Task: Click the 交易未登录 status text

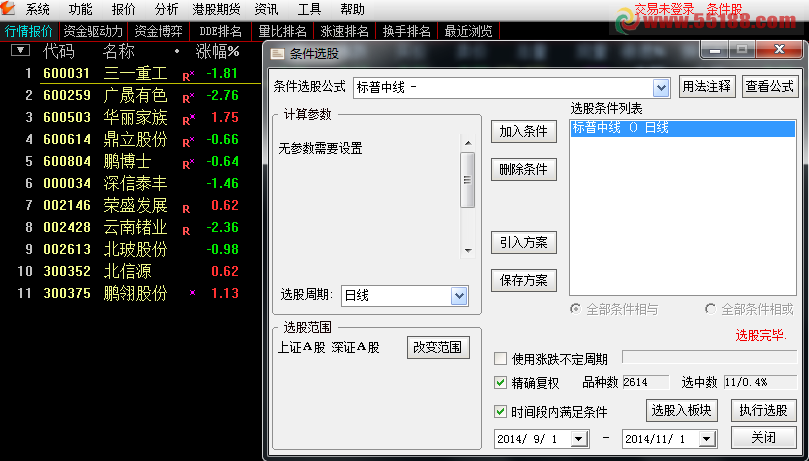Action: pyautogui.click(x=665, y=9)
